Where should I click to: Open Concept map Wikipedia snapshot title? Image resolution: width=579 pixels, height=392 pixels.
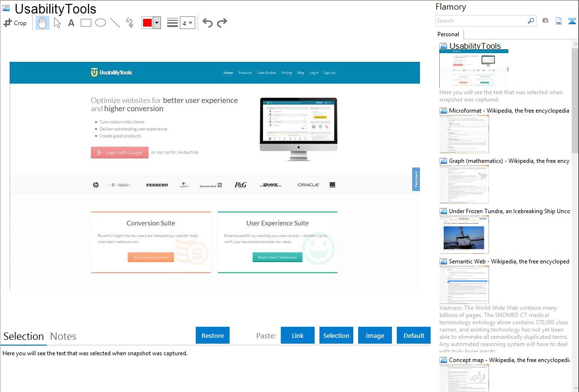point(509,360)
